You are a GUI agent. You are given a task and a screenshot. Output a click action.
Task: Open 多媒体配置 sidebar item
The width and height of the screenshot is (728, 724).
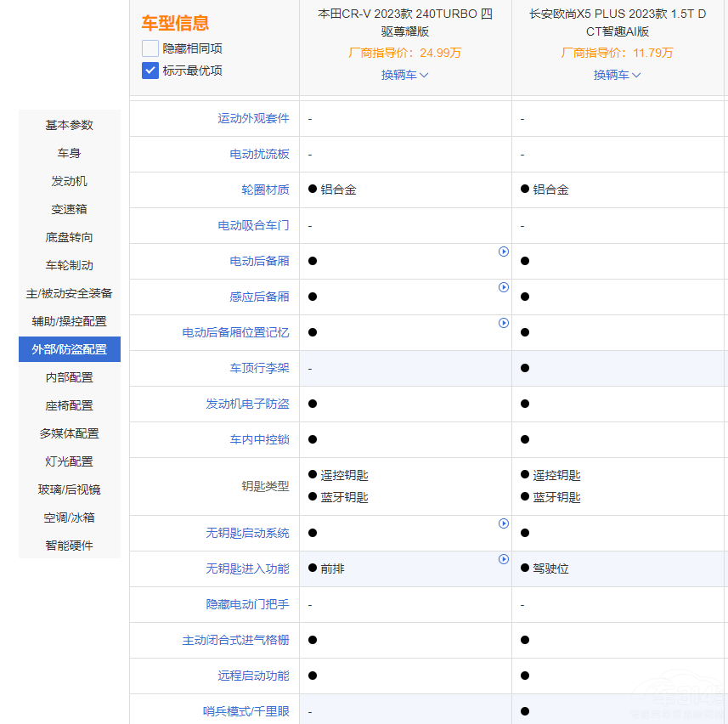pyautogui.click(x=70, y=433)
